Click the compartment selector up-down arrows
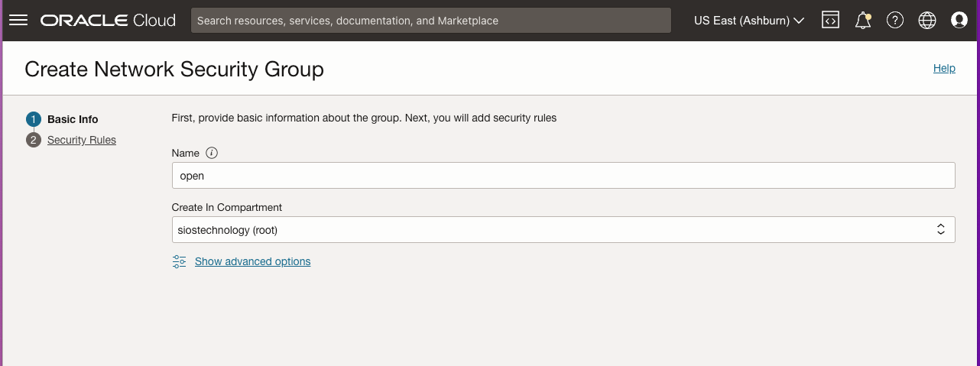This screenshot has height=366, width=980. coord(941,229)
